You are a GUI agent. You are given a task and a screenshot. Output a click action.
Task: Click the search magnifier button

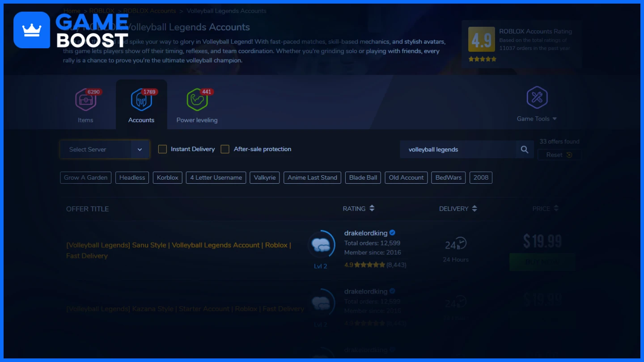click(525, 149)
